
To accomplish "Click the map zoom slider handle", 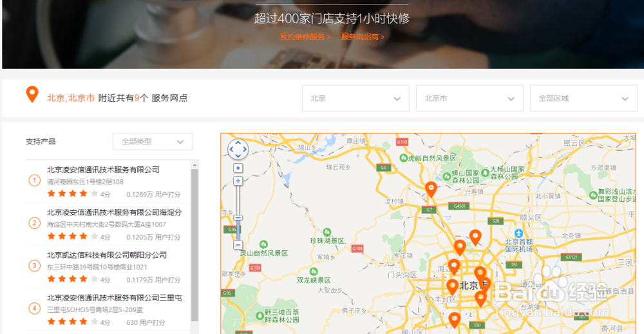I will (x=238, y=218).
